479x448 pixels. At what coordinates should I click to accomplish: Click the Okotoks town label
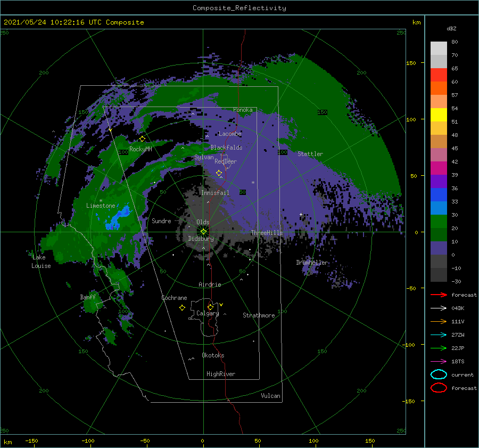coord(213,355)
